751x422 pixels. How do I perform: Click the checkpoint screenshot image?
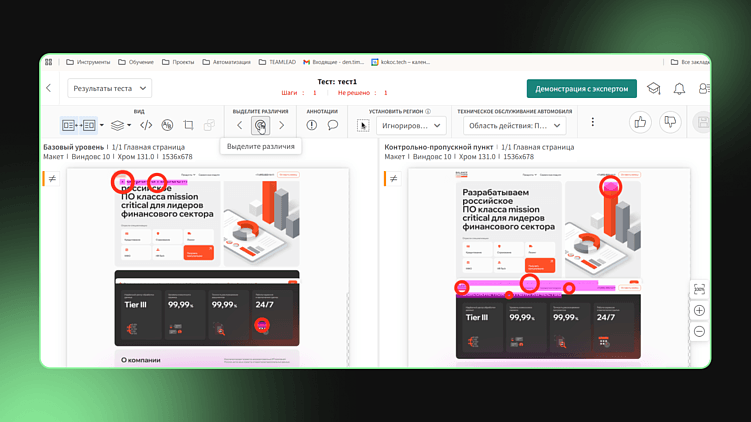549,267
